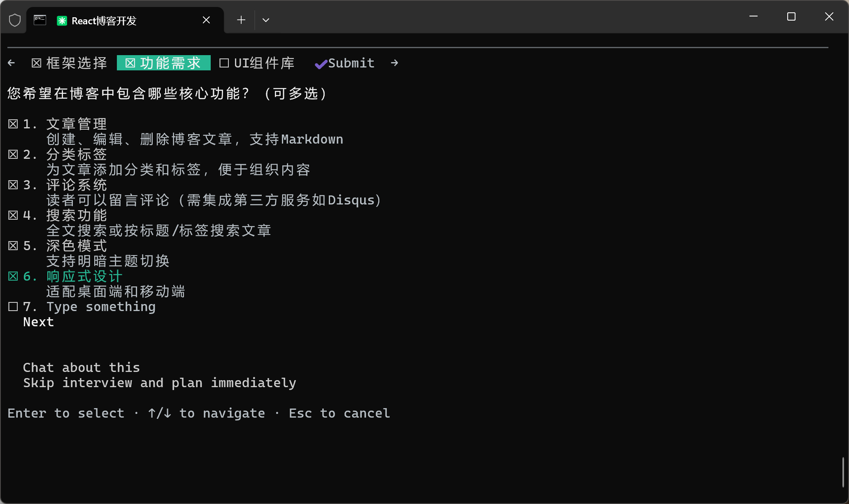Uncheck the 文章管理 option checkbox
The height and width of the screenshot is (504, 849).
13,124
